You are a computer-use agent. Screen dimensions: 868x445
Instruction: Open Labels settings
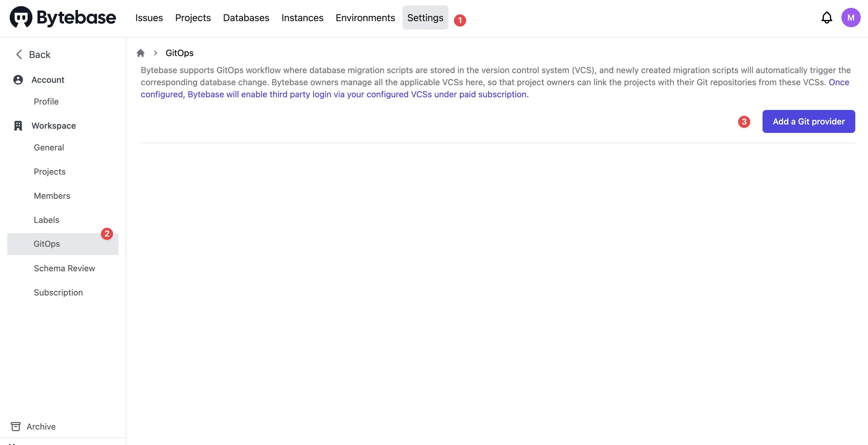(47, 220)
